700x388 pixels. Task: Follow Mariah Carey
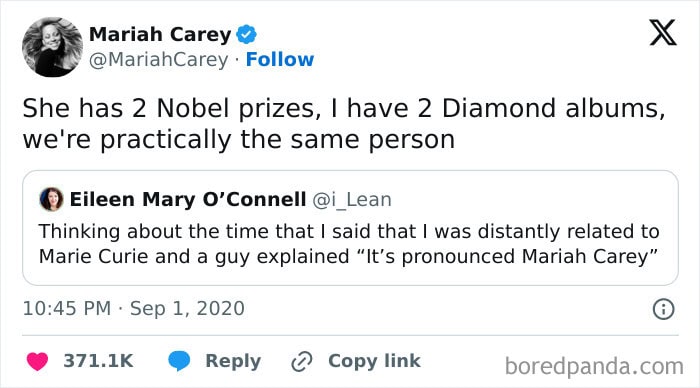[x=280, y=59]
